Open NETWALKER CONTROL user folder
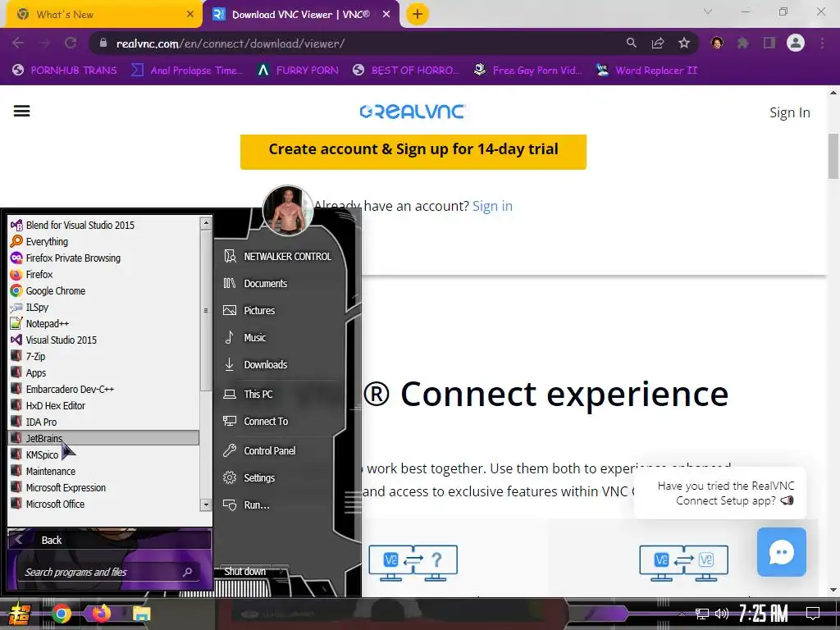Screen dimensions: 840x630 point(277,257)
